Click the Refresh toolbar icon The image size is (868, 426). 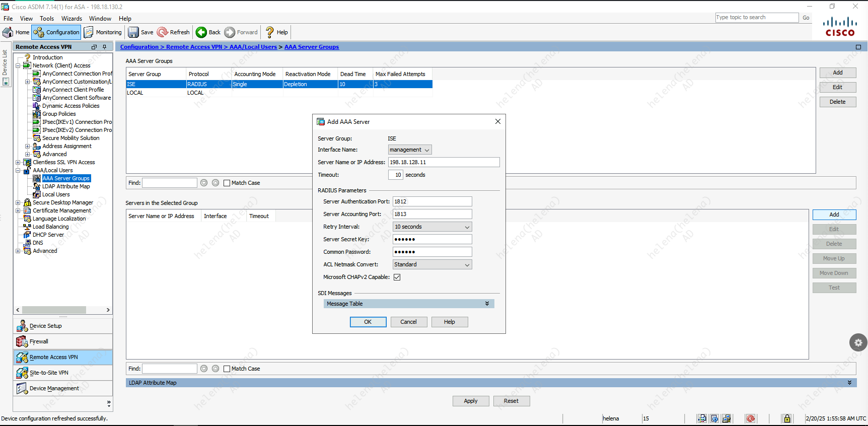(163, 32)
